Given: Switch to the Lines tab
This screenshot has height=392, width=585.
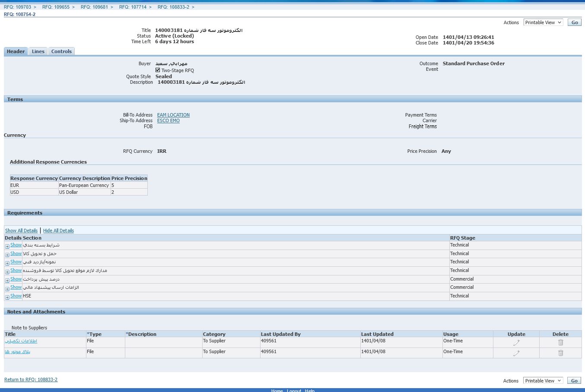Looking at the screenshot, I should [x=38, y=51].
